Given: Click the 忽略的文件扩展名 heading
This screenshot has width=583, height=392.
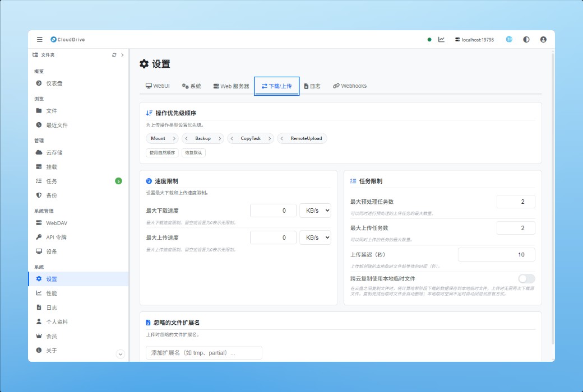Looking at the screenshot, I should pyautogui.click(x=177, y=323).
